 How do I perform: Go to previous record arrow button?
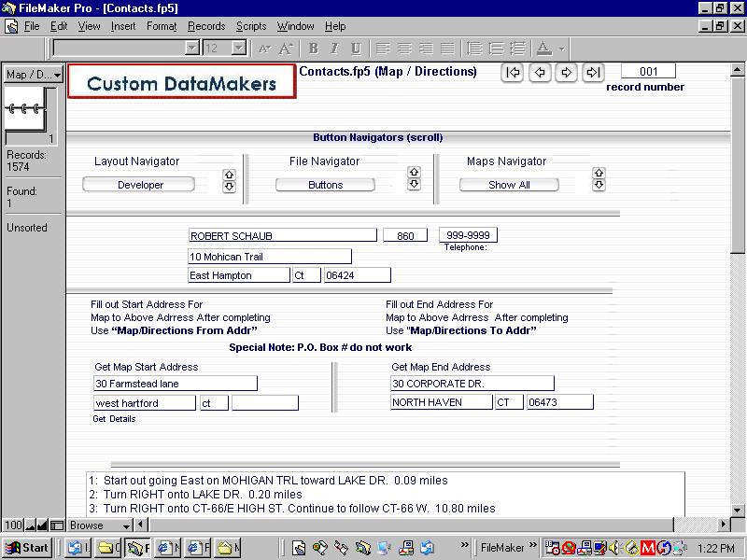540,73
